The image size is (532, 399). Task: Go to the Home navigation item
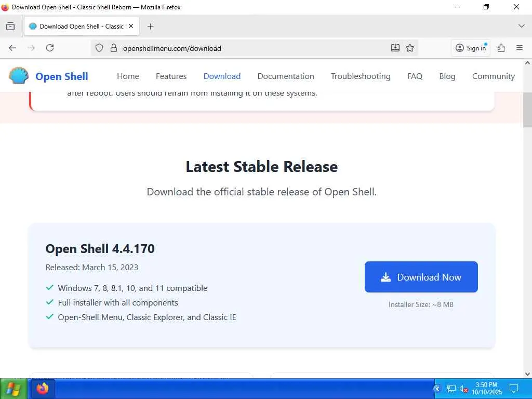click(128, 76)
